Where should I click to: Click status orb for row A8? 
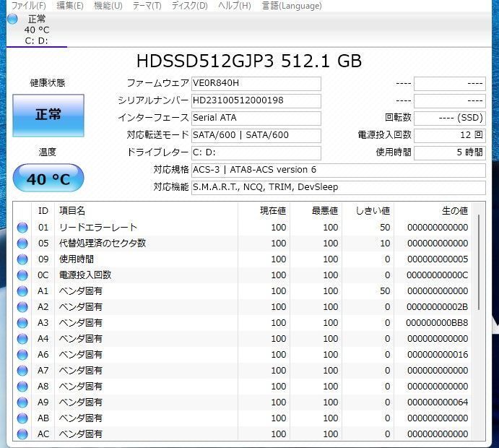coord(22,387)
